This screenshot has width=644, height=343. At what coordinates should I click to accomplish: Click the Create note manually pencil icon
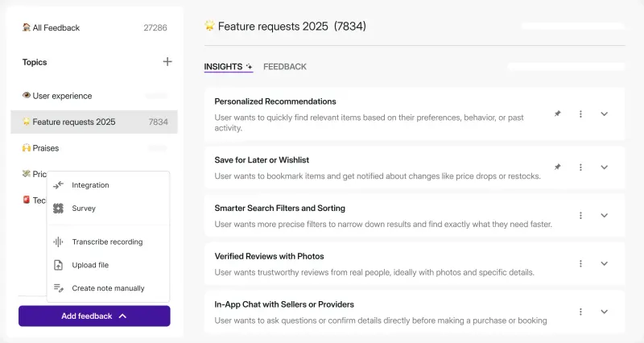click(58, 288)
